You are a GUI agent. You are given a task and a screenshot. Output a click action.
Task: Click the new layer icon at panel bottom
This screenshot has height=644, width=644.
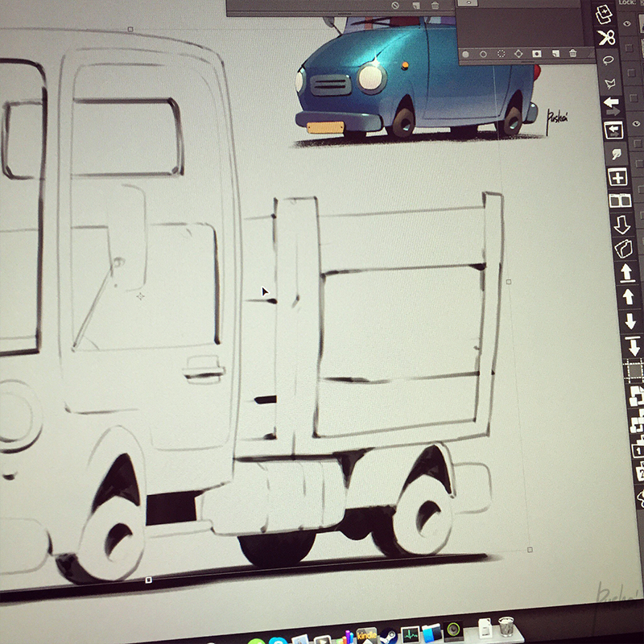[555, 53]
